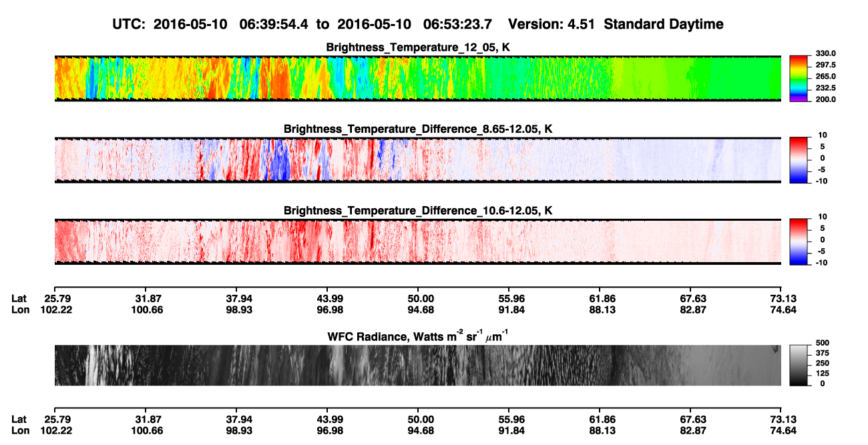Click the Brightness Temperature 12.05 image strip
The image size is (868, 445).
coord(417,79)
